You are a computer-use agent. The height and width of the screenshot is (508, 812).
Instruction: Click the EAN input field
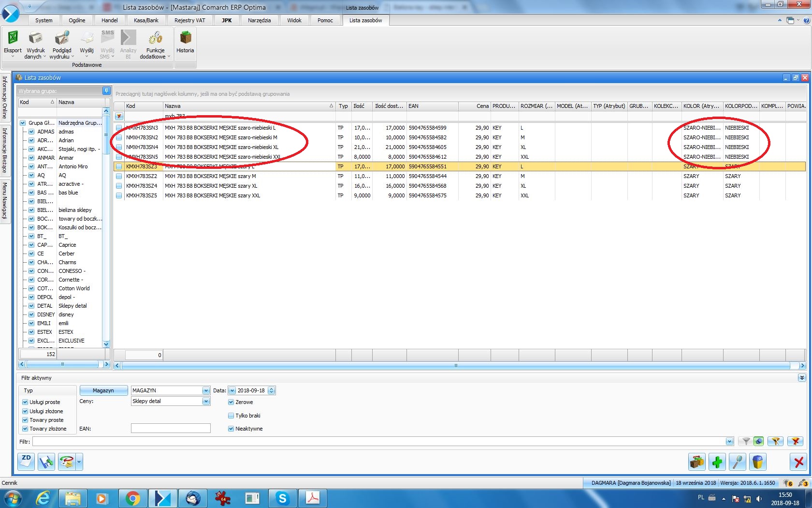(x=171, y=428)
